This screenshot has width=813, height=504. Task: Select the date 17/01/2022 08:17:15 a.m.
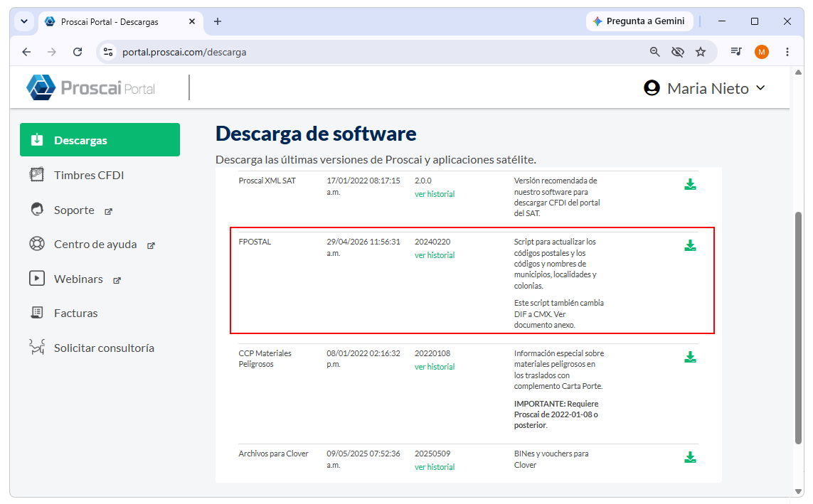pyautogui.click(x=363, y=186)
